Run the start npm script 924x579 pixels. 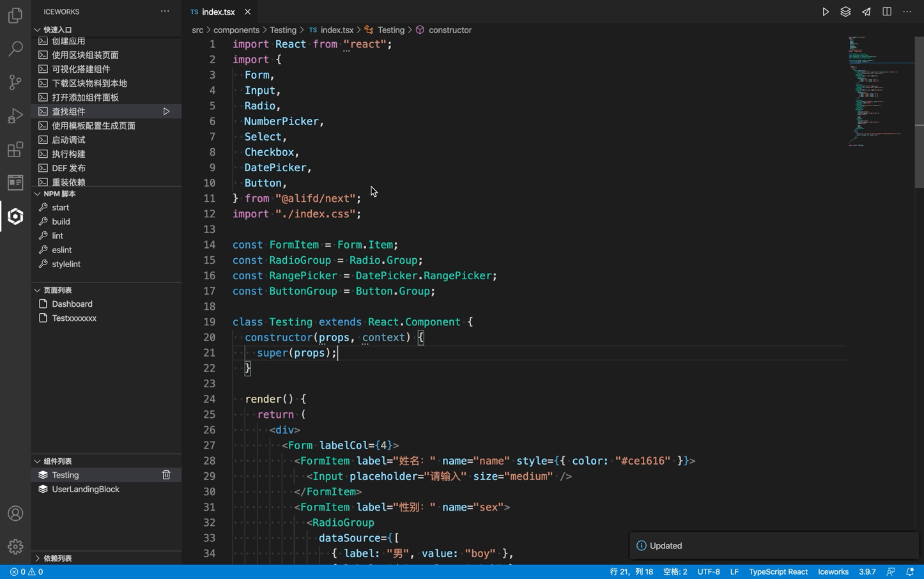point(106,208)
